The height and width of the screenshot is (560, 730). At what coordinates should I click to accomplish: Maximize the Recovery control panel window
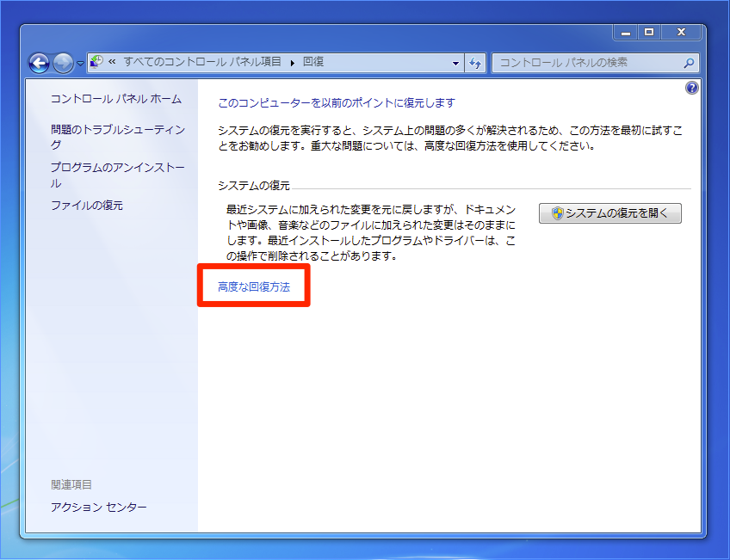649,32
